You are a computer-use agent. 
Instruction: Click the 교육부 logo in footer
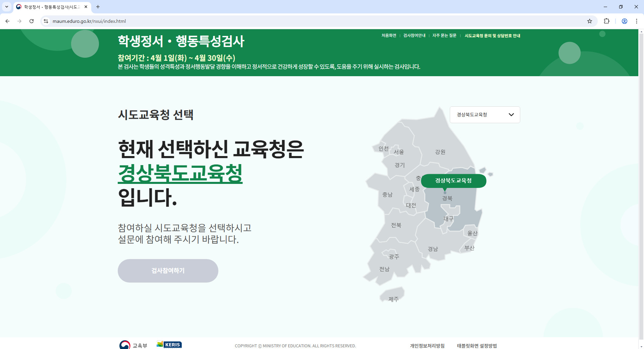point(133,345)
